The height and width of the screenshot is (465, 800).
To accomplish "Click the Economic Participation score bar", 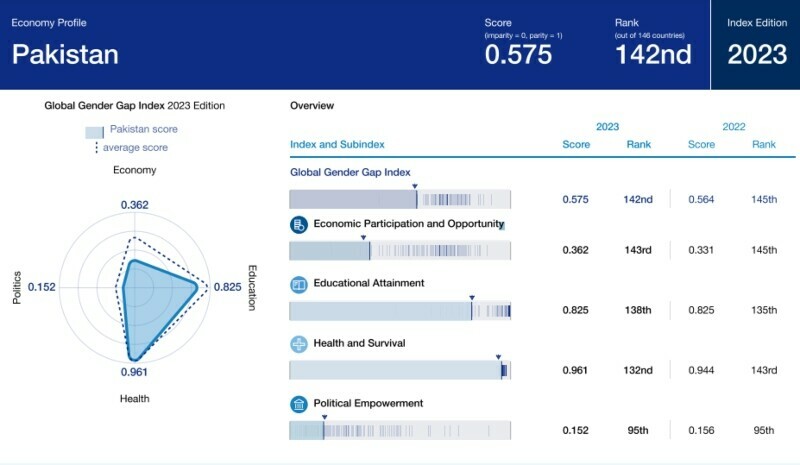I will (x=400, y=251).
